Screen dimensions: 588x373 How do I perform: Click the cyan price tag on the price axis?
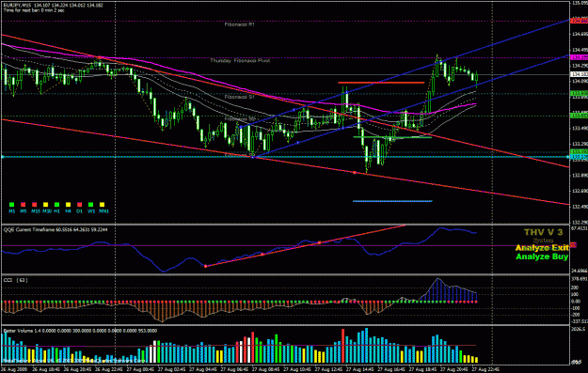click(x=579, y=157)
